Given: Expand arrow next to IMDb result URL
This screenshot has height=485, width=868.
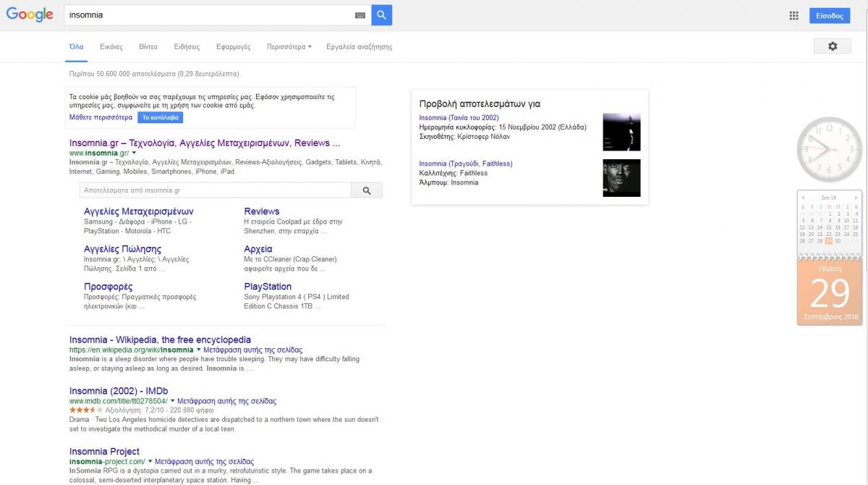Looking at the screenshot, I should point(173,401).
